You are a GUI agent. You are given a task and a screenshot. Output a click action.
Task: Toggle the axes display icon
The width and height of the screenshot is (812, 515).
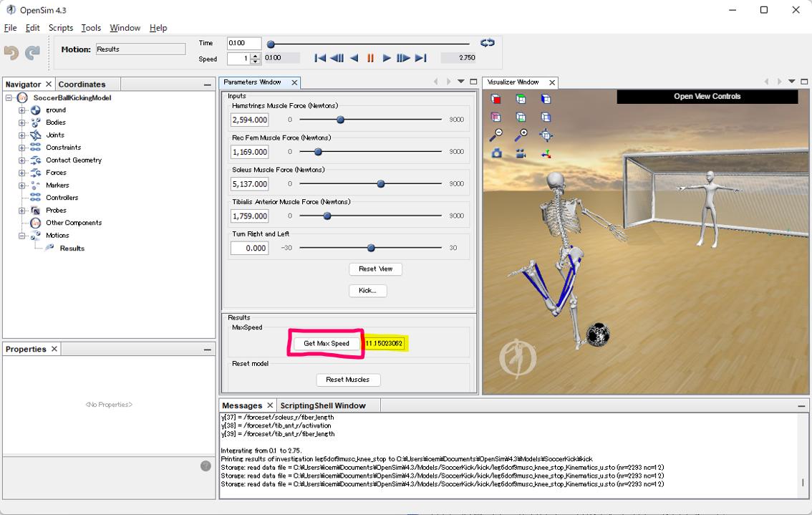(546, 153)
